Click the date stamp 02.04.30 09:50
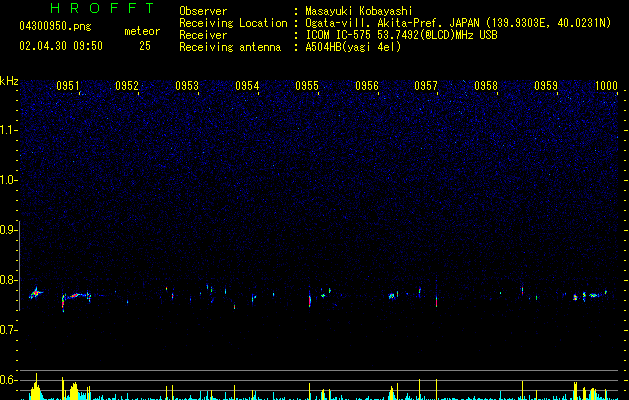This screenshot has width=629, height=400. (x=61, y=46)
